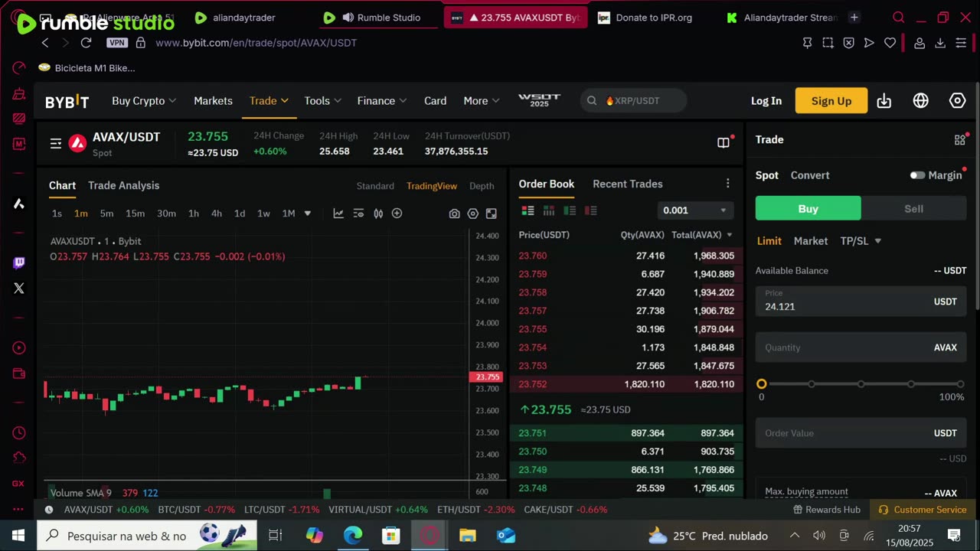
Task: Open more chart timeframes dropdown arrow
Action: coord(308,214)
